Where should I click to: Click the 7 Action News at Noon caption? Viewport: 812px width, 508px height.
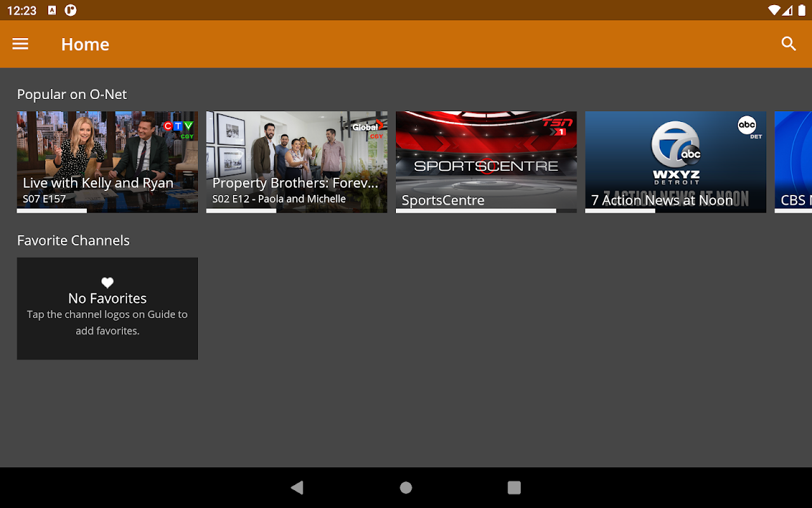coord(662,200)
